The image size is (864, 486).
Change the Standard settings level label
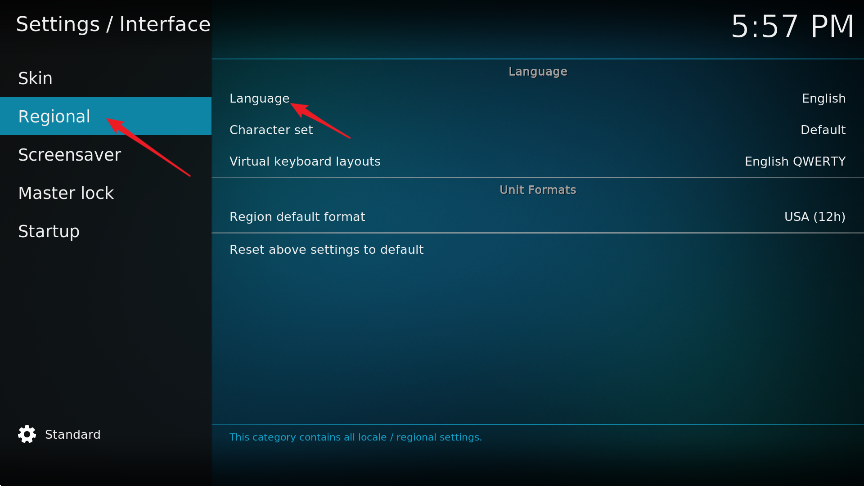coord(73,435)
